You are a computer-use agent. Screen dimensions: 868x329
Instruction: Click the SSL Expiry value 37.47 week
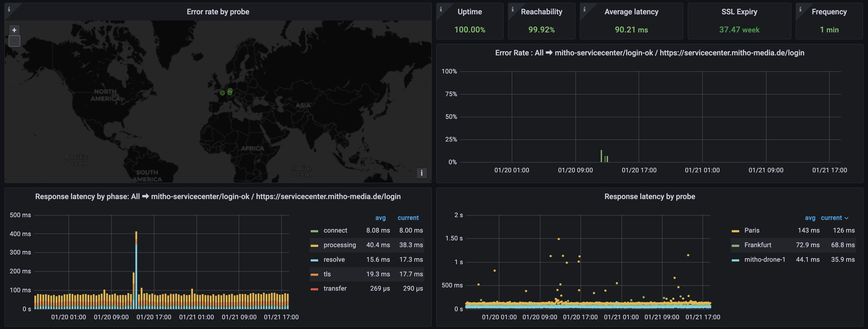point(739,30)
